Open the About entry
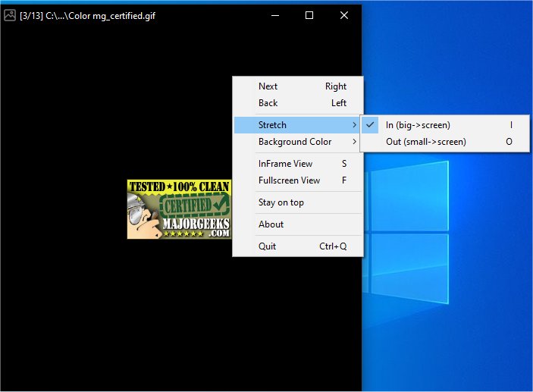 (271, 224)
